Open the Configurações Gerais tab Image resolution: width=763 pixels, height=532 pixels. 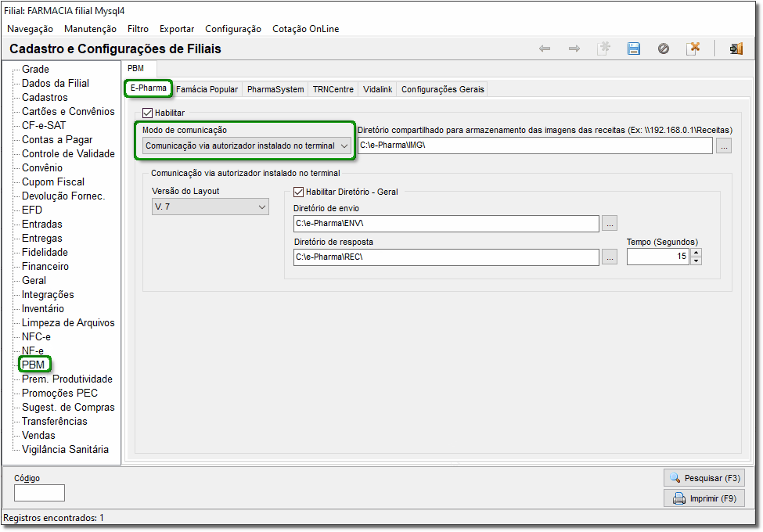click(x=443, y=89)
